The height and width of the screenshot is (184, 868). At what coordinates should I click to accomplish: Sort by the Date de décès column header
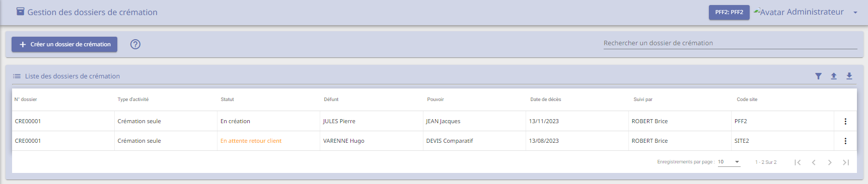pyautogui.click(x=545, y=100)
